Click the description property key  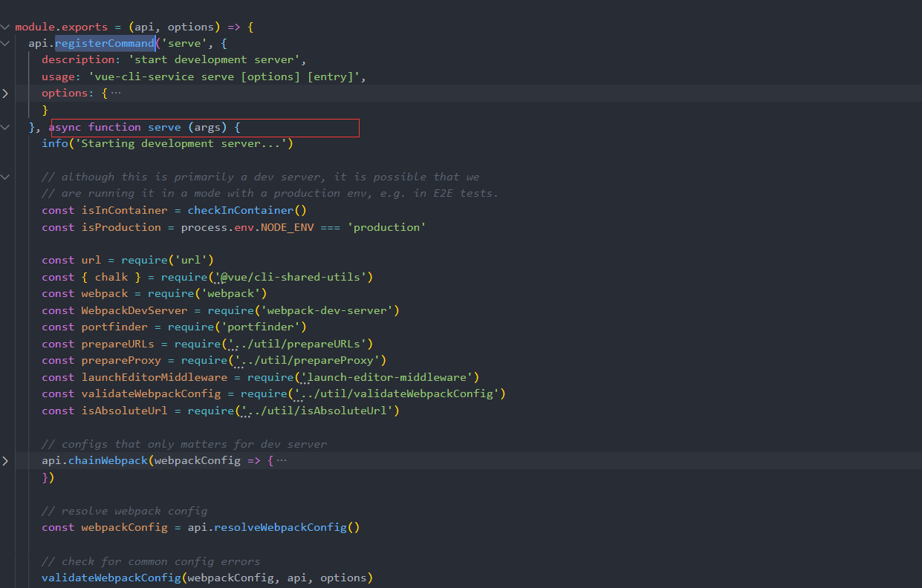click(x=78, y=60)
